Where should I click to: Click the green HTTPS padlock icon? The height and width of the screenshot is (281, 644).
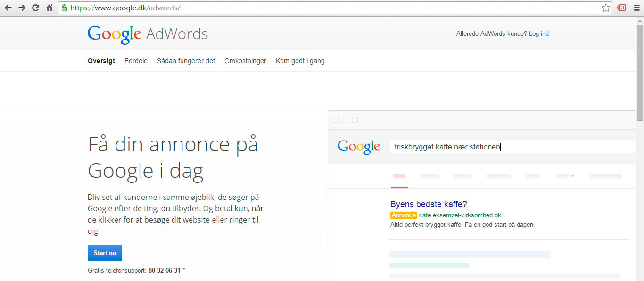64,8
